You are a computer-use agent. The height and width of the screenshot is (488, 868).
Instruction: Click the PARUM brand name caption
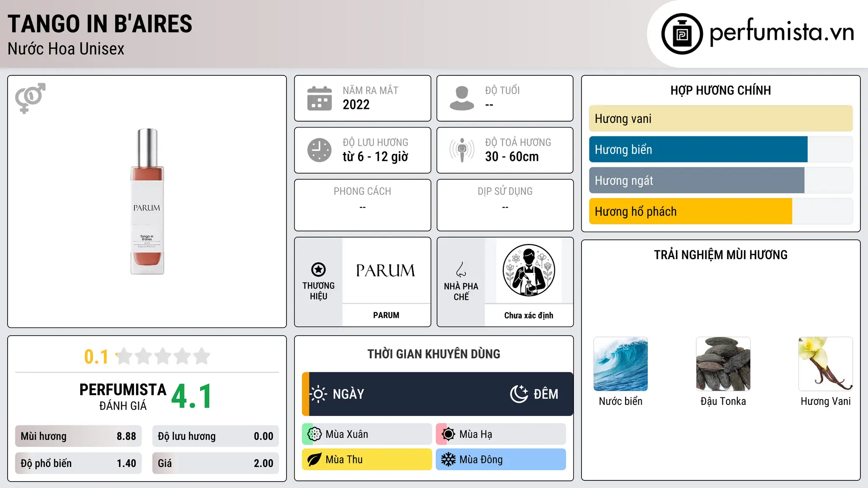point(386,315)
